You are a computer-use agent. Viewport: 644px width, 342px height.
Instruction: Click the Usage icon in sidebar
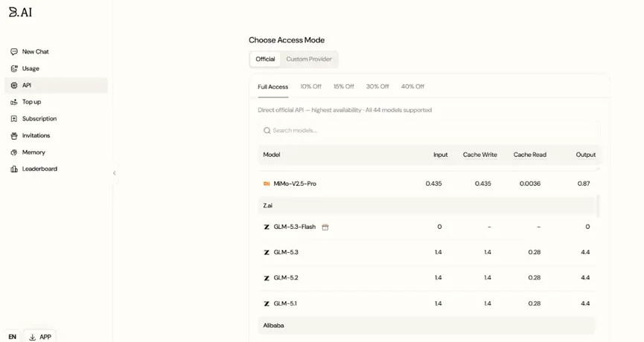pos(14,68)
